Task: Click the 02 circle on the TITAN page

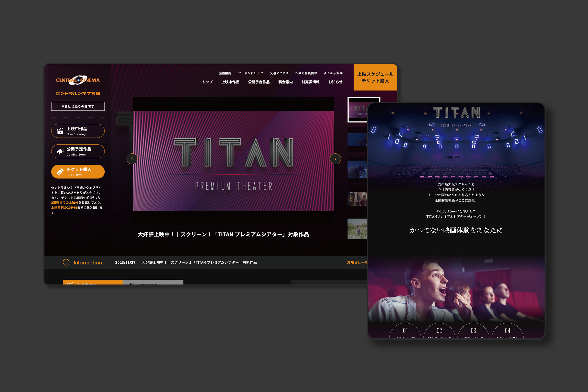Action: click(x=439, y=331)
